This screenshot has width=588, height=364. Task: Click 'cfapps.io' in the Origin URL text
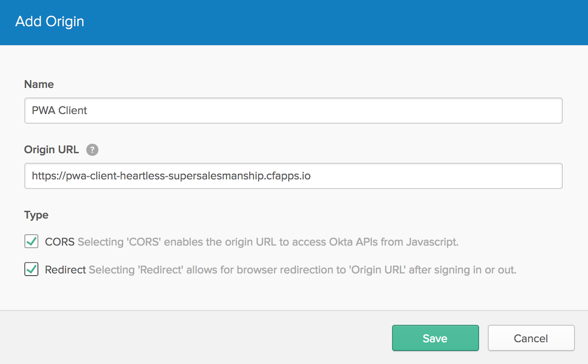coord(289,176)
